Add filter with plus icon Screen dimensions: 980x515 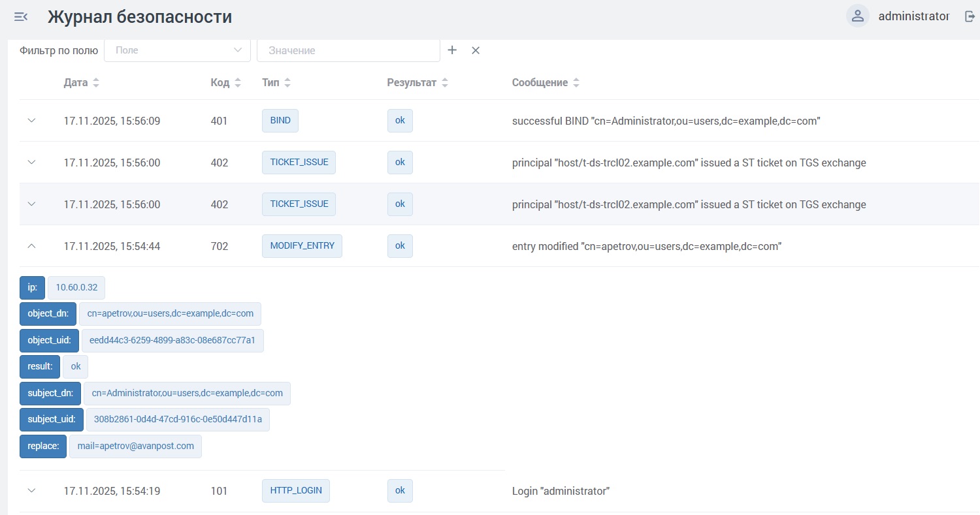452,50
